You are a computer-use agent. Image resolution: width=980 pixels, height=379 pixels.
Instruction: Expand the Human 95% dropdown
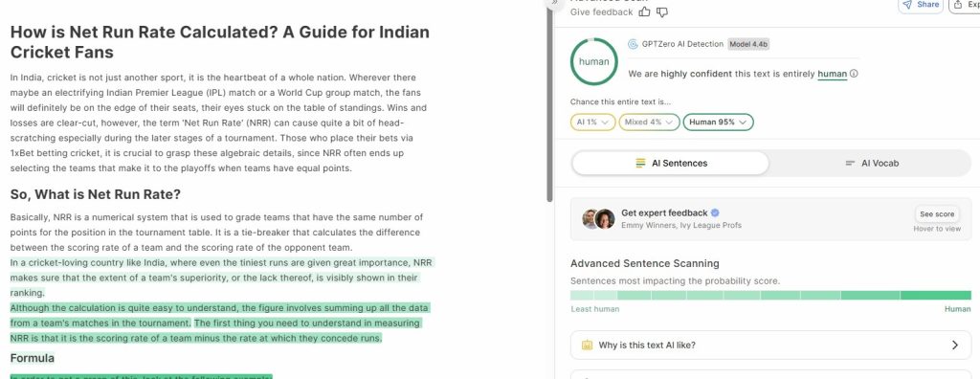[718, 122]
